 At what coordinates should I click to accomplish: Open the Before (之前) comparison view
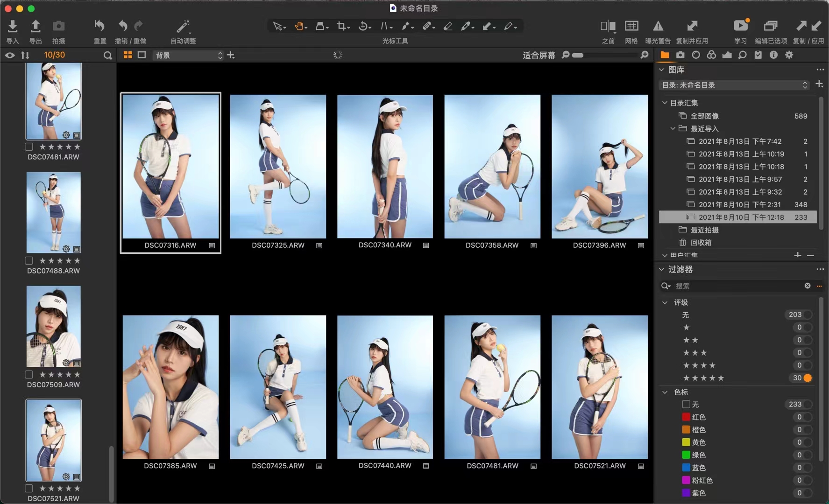point(608,27)
